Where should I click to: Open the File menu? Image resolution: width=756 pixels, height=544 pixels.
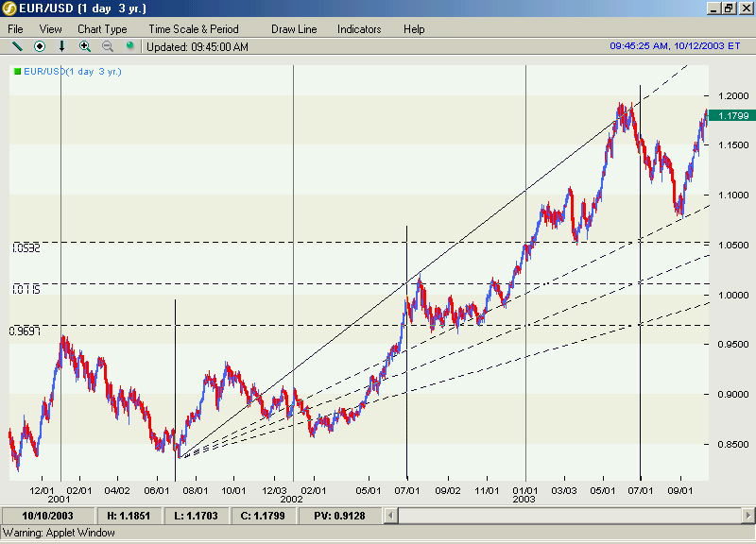pyautogui.click(x=15, y=29)
